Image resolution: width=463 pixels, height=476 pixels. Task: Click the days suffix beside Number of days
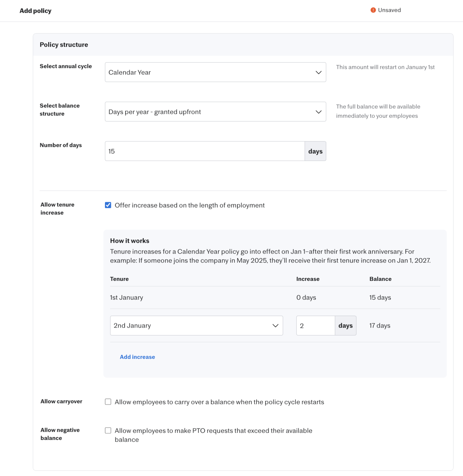(x=315, y=151)
